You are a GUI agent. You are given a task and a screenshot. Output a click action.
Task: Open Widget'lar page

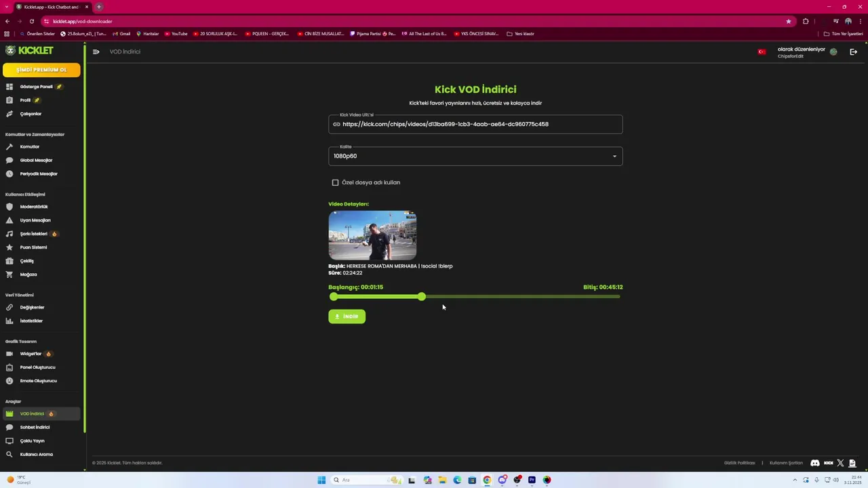pos(41,354)
